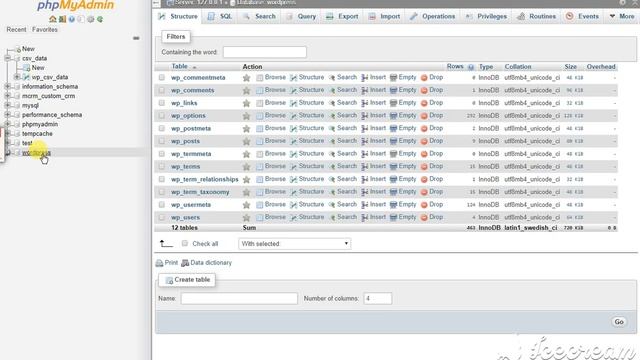
Task: Click the green reload navigation icon
Action: pos(100,19)
